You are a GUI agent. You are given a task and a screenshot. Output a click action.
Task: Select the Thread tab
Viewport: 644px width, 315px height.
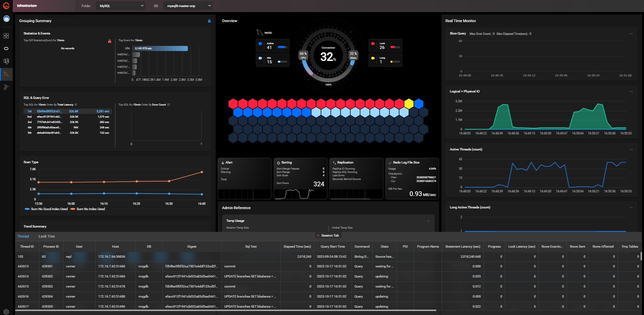coord(23,236)
